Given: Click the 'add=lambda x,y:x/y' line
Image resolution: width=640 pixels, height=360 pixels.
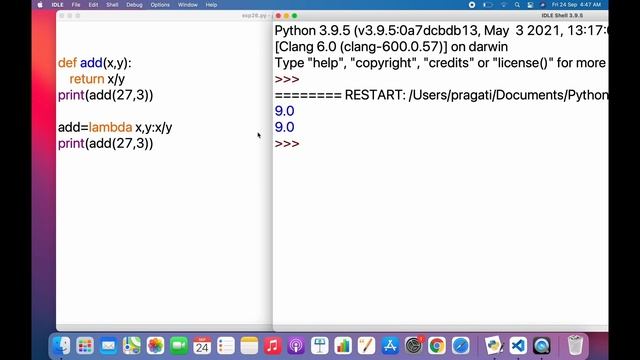Looking at the screenshot, I should coord(115,127).
